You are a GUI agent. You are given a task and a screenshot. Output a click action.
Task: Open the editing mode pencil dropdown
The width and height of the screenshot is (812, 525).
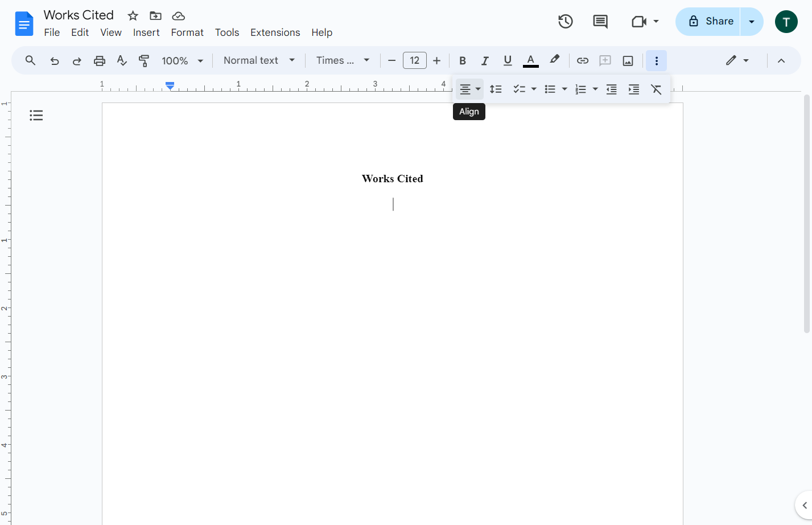click(x=737, y=60)
